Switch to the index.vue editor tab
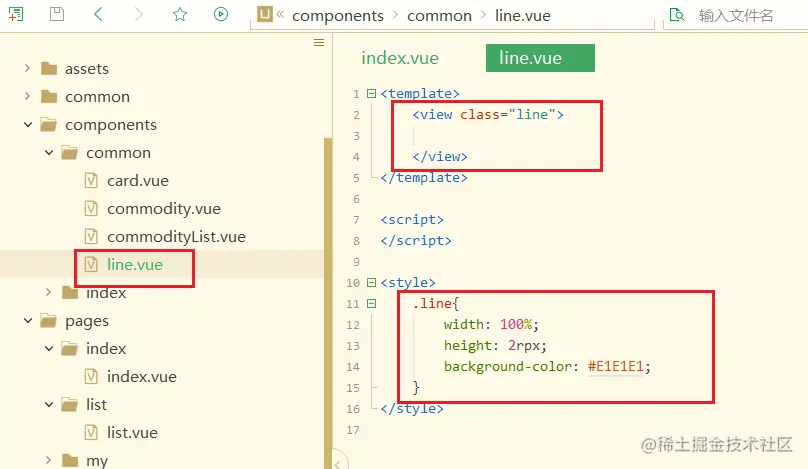 click(400, 58)
